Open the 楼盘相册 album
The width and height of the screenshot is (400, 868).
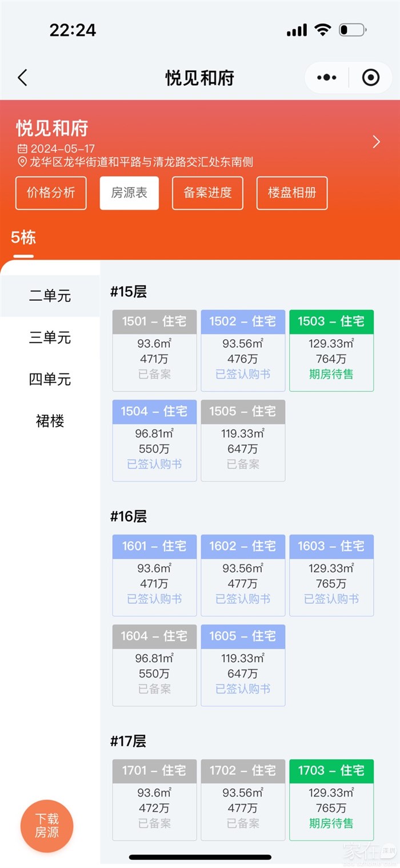click(x=291, y=193)
